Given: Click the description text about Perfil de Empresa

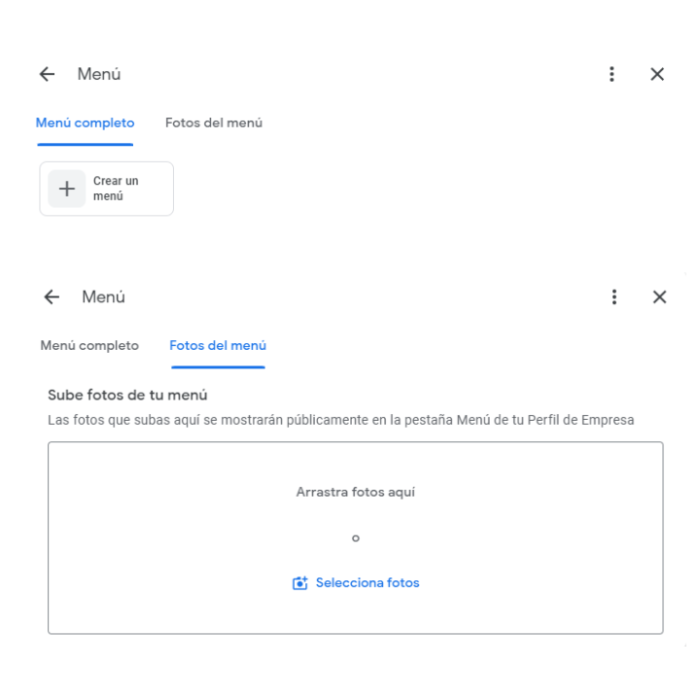Looking at the screenshot, I should (x=341, y=420).
